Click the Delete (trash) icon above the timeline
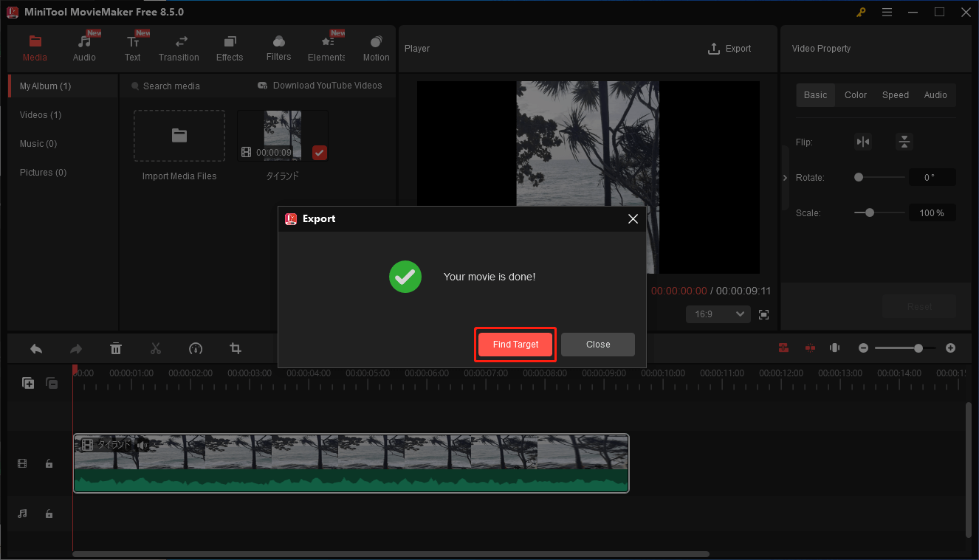The image size is (979, 560). (x=116, y=348)
